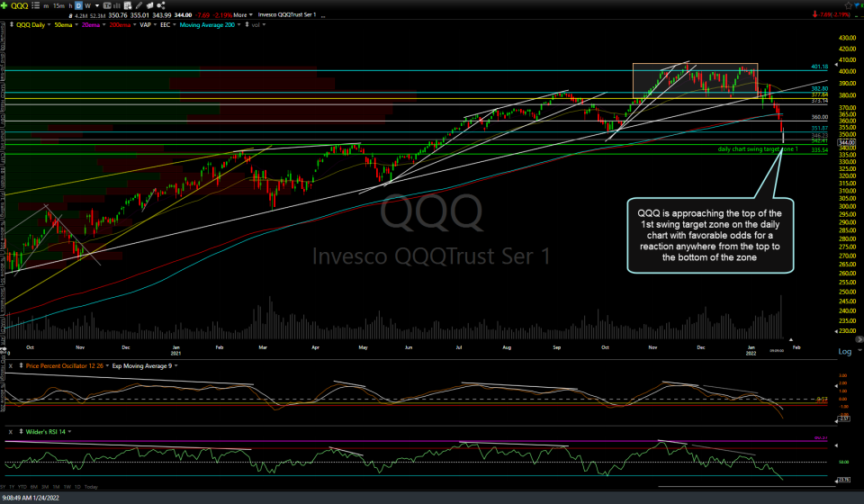Click the QQQ ticker symbol field

click(19, 5)
